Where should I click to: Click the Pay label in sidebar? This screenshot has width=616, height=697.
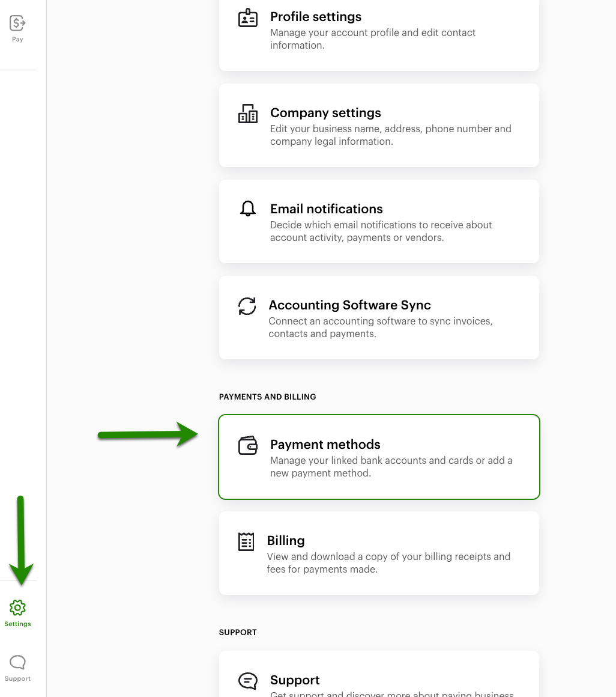tap(17, 40)
